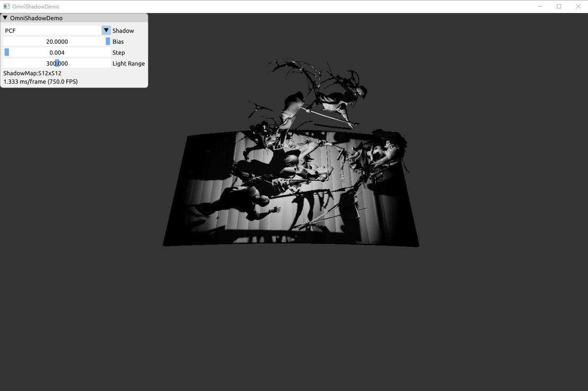Close the OmniShadowDemo window

[578, 6]
